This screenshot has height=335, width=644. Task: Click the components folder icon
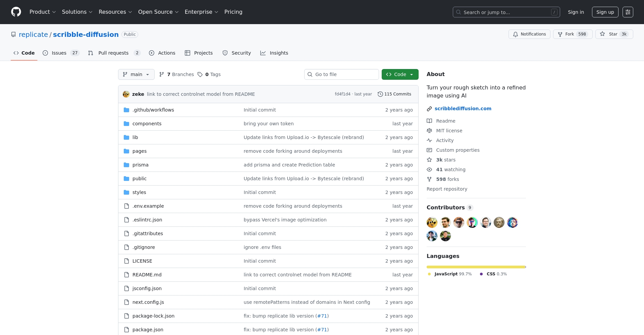point(126,124)
